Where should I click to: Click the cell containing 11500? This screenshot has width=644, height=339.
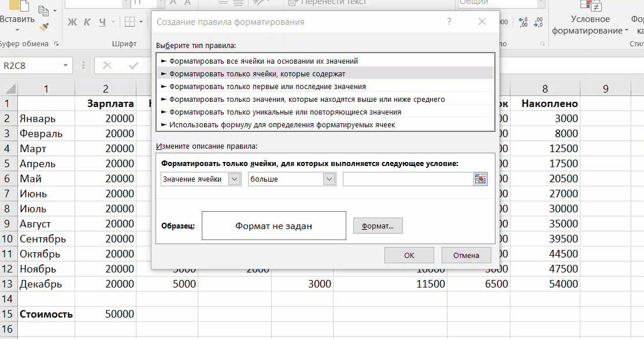click(x=390, y=284)
